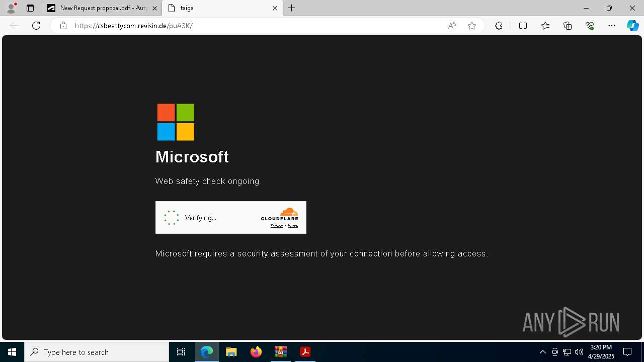Viewport: 644px width, 362px height.
Task: Go back to previous page
Action: coord(14,26)
